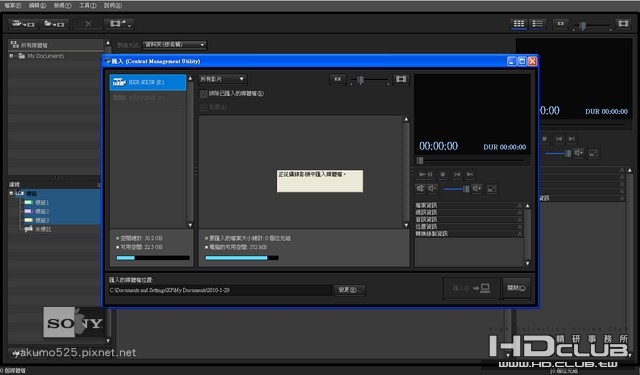The image size is (640, 375).
Task: Click the delete X toolbar icon
Action: point(88,24)
